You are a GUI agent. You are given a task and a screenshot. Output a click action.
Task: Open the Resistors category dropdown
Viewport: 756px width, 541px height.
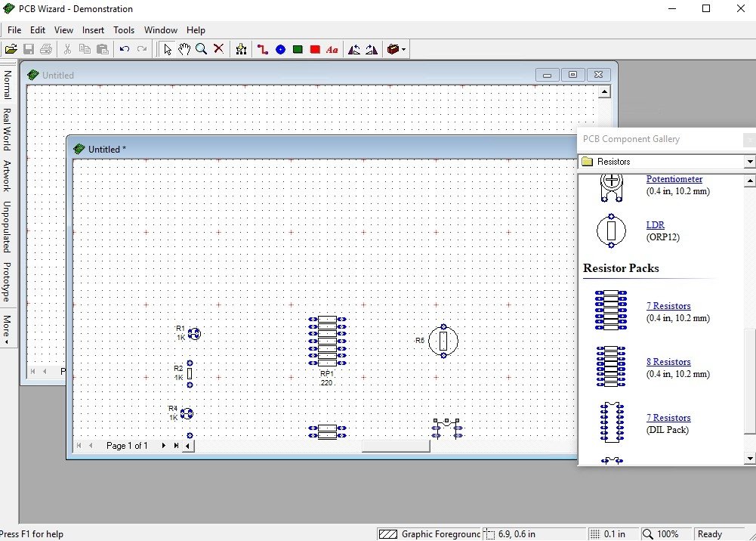click(x=750, y=162)
